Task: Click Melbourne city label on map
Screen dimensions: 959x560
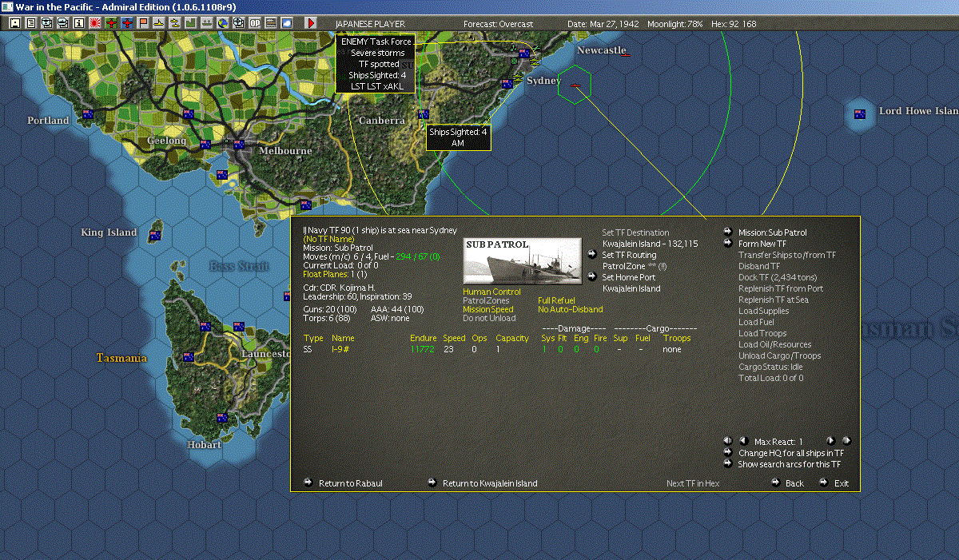Action: [285, 150]
